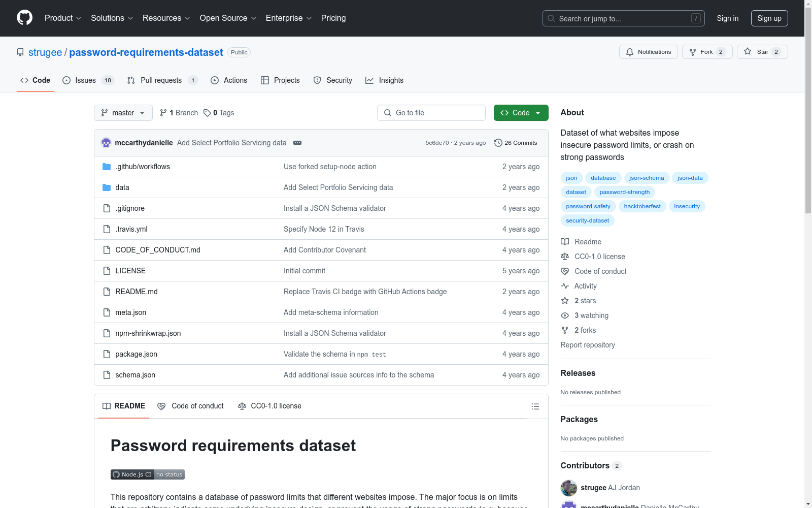Open the Pricing link
Screen dimensions: 812x508
click(x=333, y=18)
